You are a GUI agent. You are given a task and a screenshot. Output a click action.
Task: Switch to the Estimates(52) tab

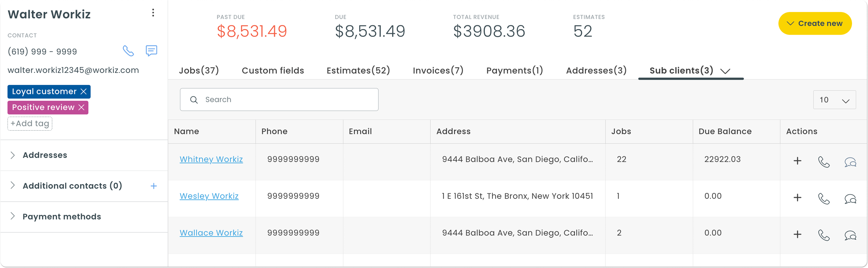point(358,71)
